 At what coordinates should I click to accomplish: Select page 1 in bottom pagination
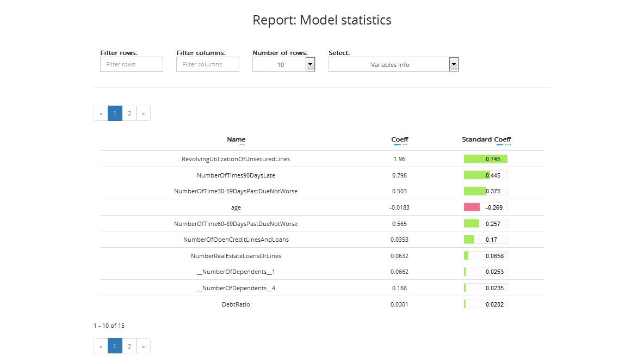pyautogui.click(x=115, y=346)
